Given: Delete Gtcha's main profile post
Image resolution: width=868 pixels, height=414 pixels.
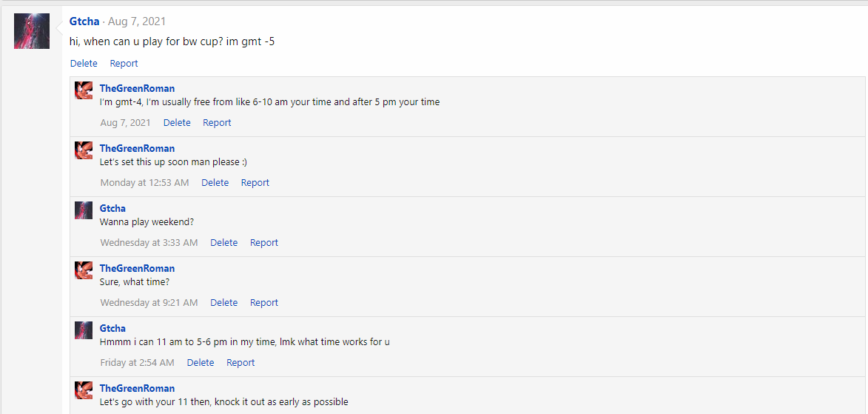Looking at the screenshot, I should (84, 64).
